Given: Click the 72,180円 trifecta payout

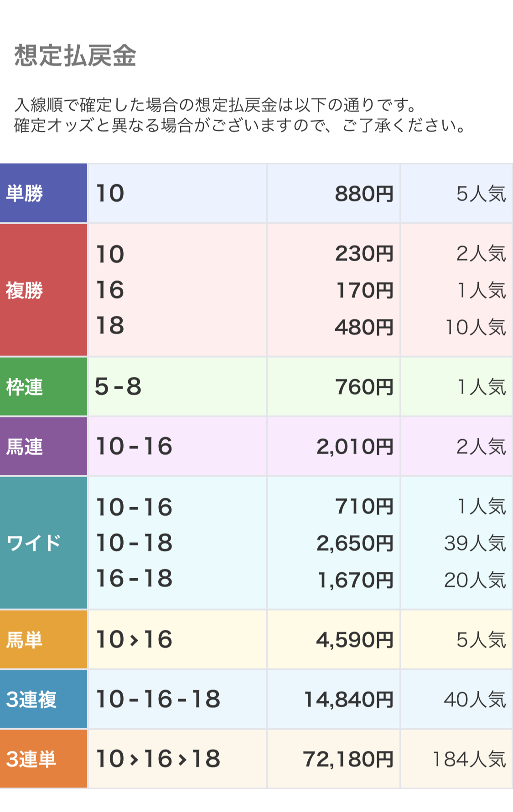Looking at the screenshot, I should [348, 760].
